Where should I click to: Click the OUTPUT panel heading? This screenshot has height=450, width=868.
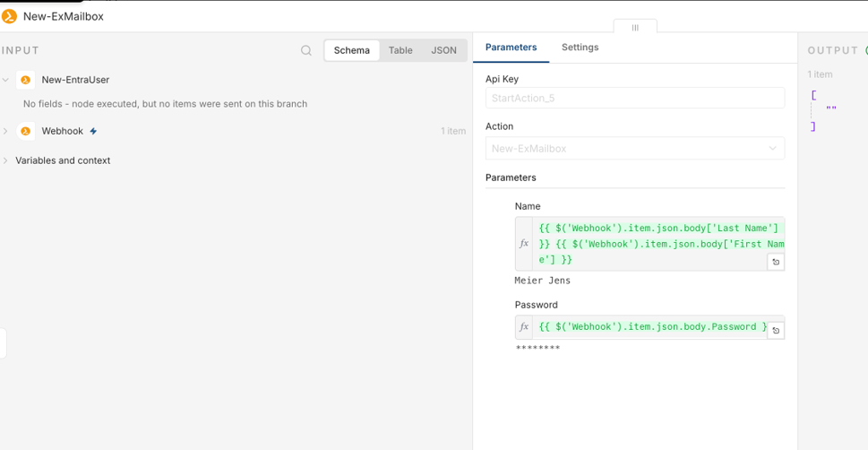(832, 50)
